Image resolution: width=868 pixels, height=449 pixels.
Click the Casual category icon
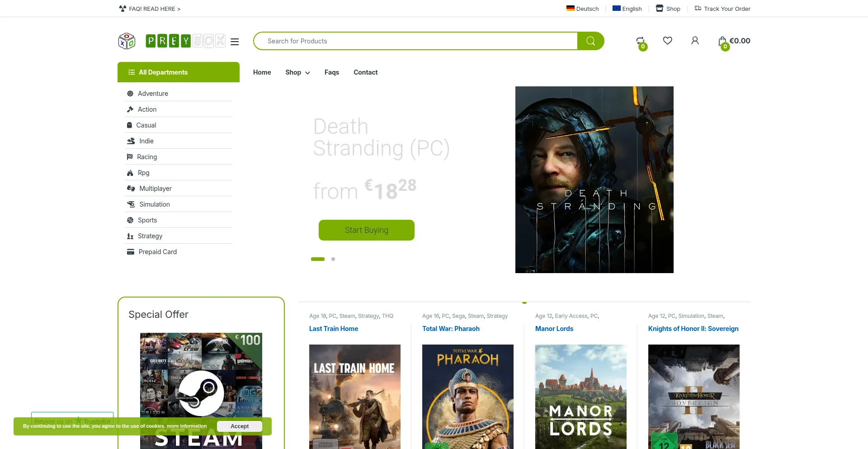(x=129, y=125)
